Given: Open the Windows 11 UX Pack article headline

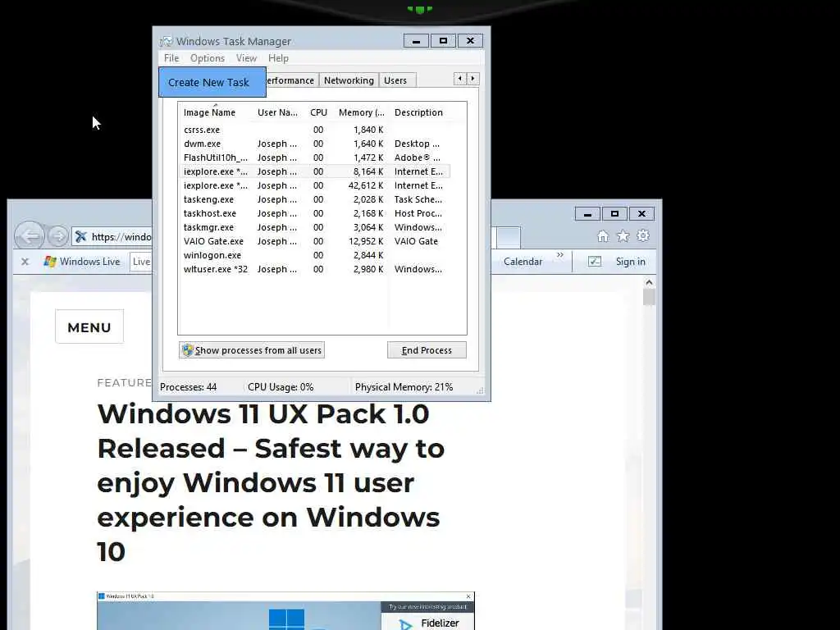Looking at the screenshot, I should [x=271, y=482].
